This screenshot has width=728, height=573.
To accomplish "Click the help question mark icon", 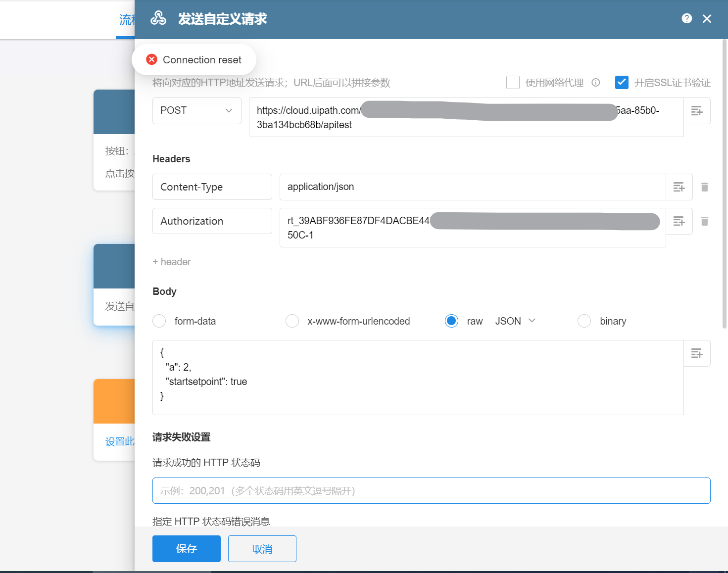I will [x=686, y=19].
